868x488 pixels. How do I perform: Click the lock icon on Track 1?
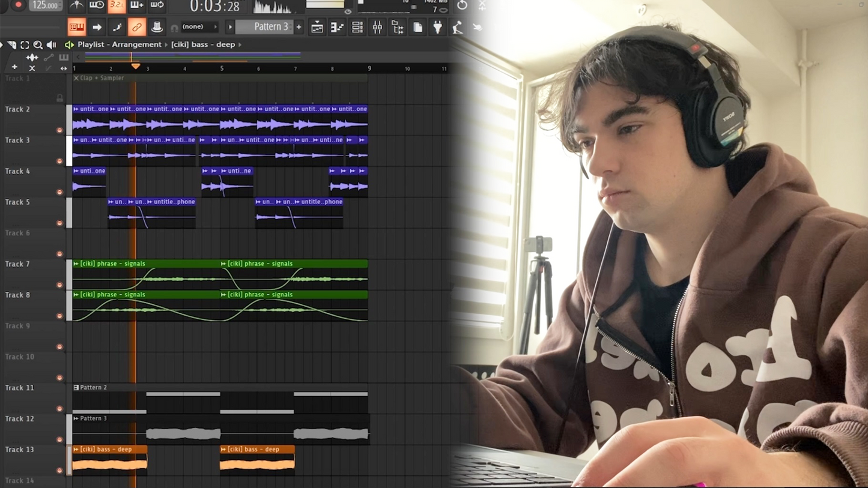(x=59, y=98)
